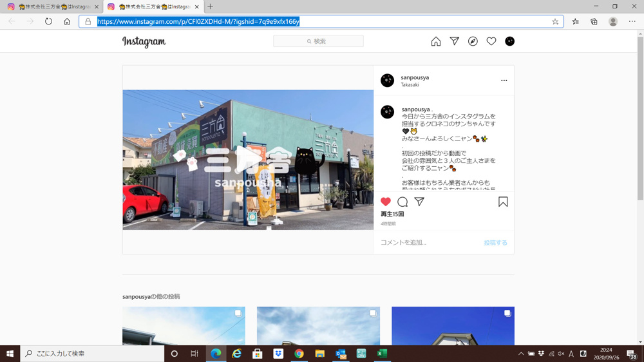Open the Instagram home feed icon
Screen dimensions: 644x362
tap(436, 41)
